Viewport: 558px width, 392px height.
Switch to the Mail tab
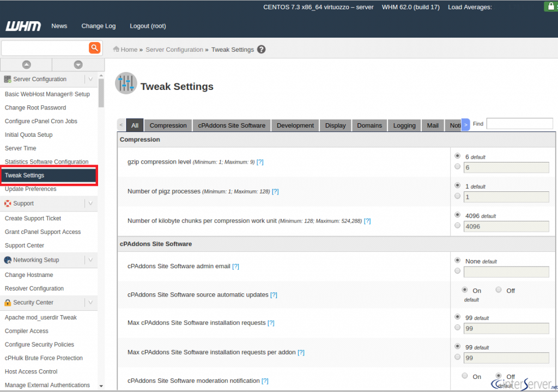click(433, 125)
